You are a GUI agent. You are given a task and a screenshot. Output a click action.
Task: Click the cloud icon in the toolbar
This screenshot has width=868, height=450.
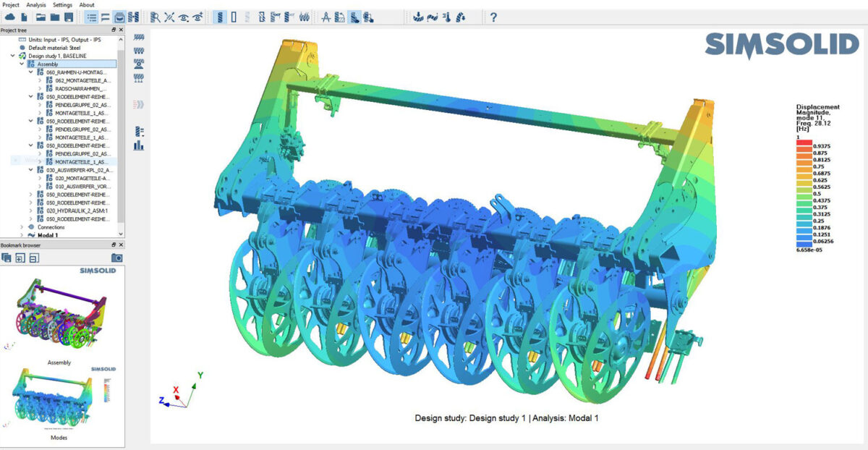pyautogui.click(x=11, y=17)
